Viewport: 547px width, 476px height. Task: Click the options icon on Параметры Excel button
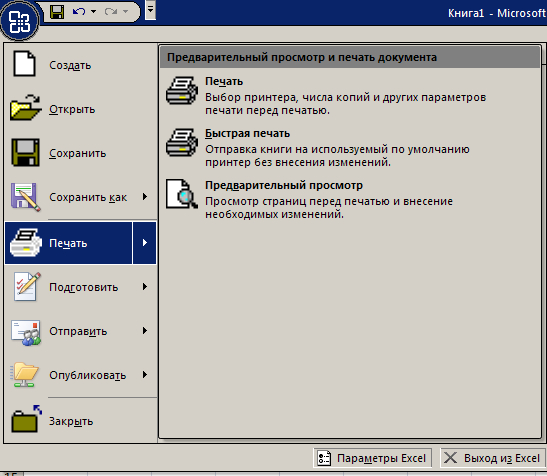click(x=324, y=458)
